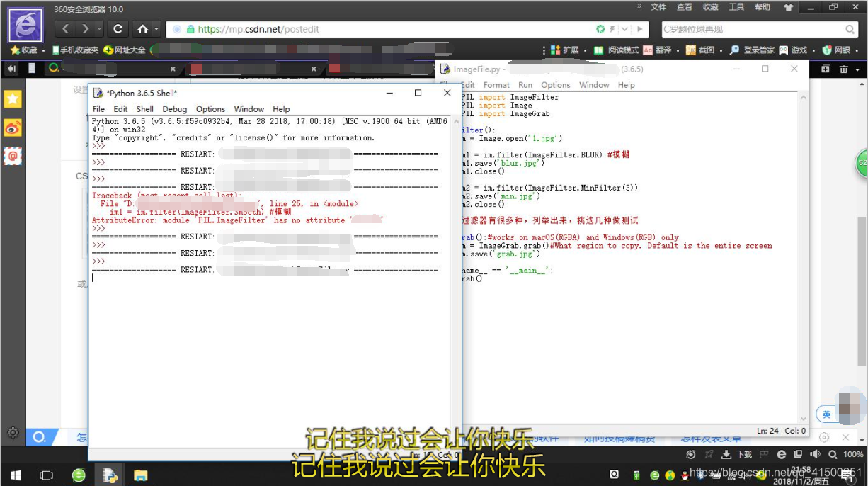Click the green accelerator ball at right edge
868x486 pixels.
tap(862, 162)
